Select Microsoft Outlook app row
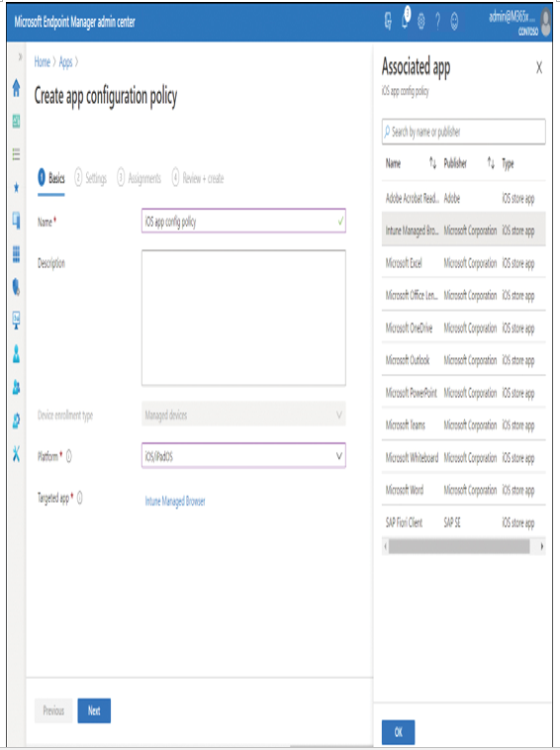Image resolution: width=560 pixels, height=750 pixels. pos(463,360)
